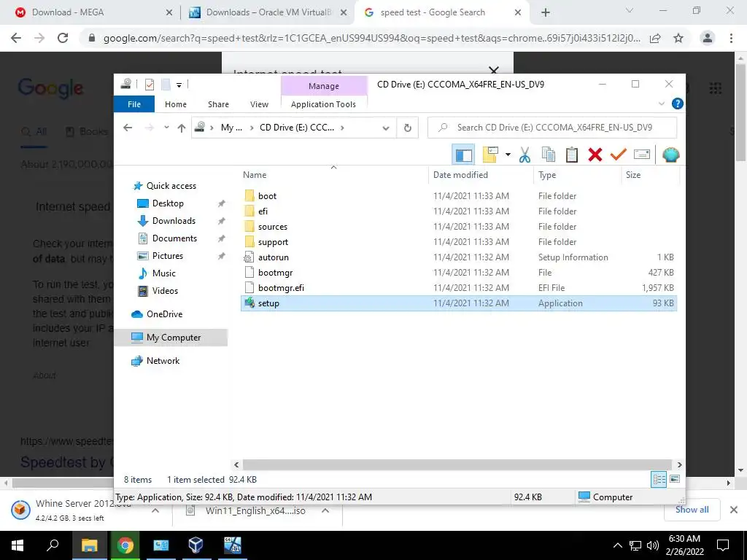747x560 pixels.
Task: Sort by Date modified column header
Action: (x=480, y=175)
